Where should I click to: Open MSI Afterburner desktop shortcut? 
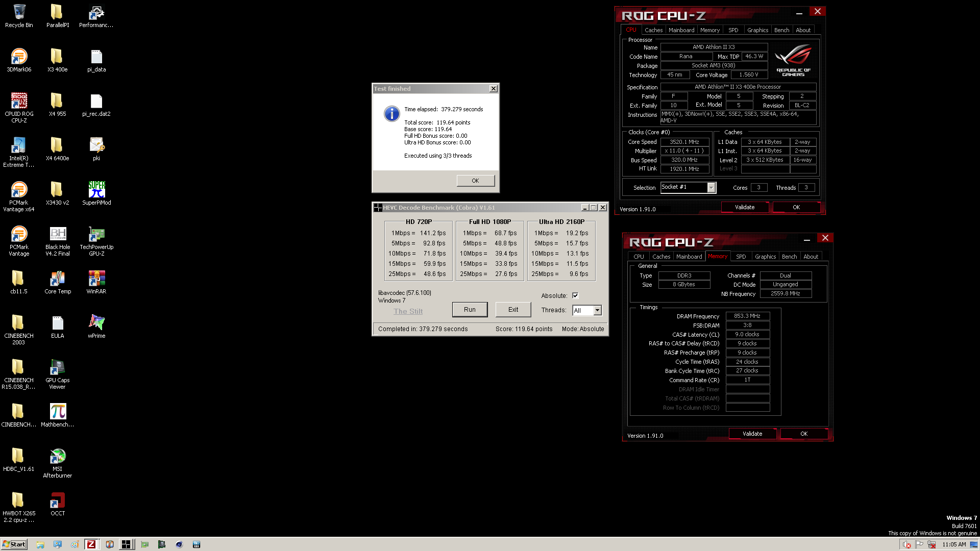click(x=58, y=463)
